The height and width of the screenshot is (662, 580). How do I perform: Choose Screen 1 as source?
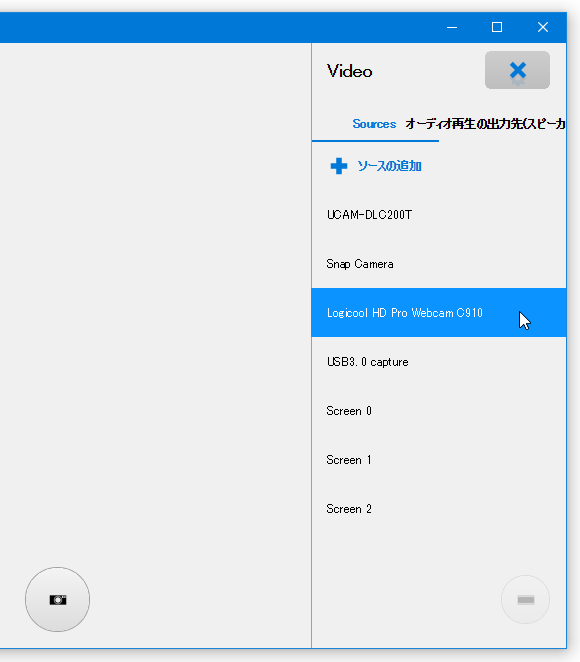[439, 460]
